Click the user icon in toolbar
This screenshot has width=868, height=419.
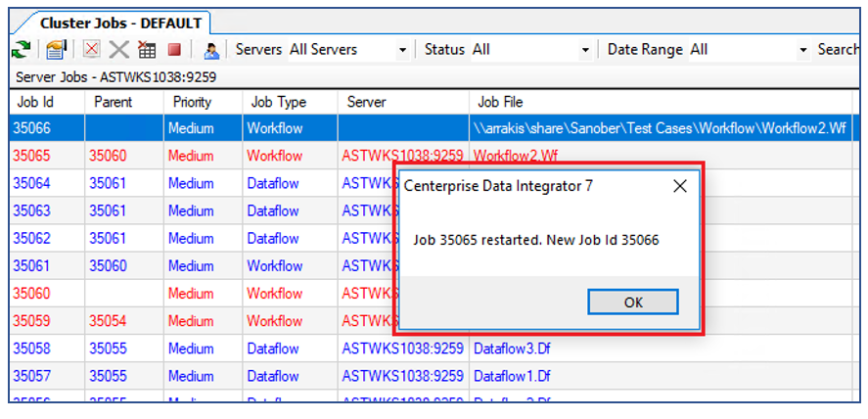click(x=210, y=50)
